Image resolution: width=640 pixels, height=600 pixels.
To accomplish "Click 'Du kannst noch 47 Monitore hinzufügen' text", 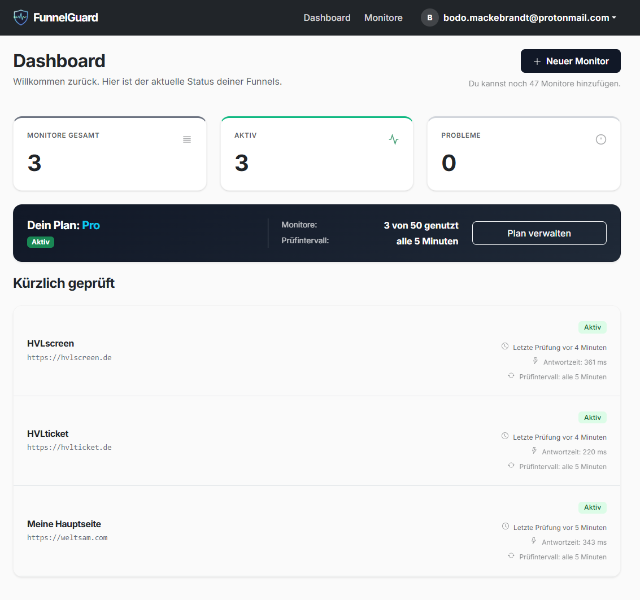I will click(544, 84).
